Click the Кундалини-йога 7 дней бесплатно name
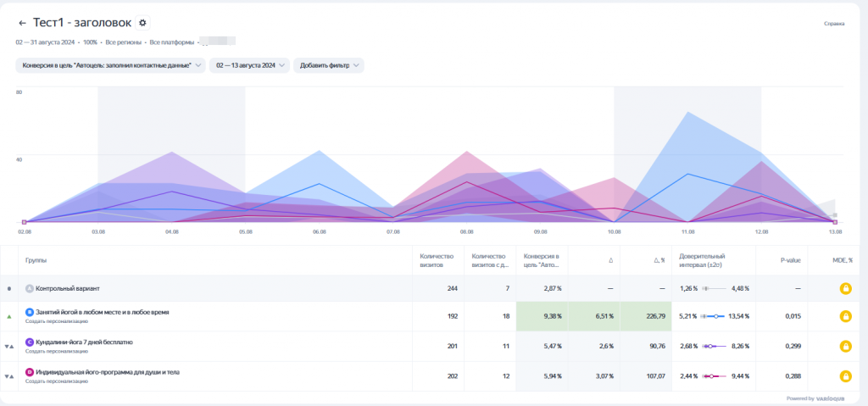Viewport: 868px width, 406px height. [84, 342]
